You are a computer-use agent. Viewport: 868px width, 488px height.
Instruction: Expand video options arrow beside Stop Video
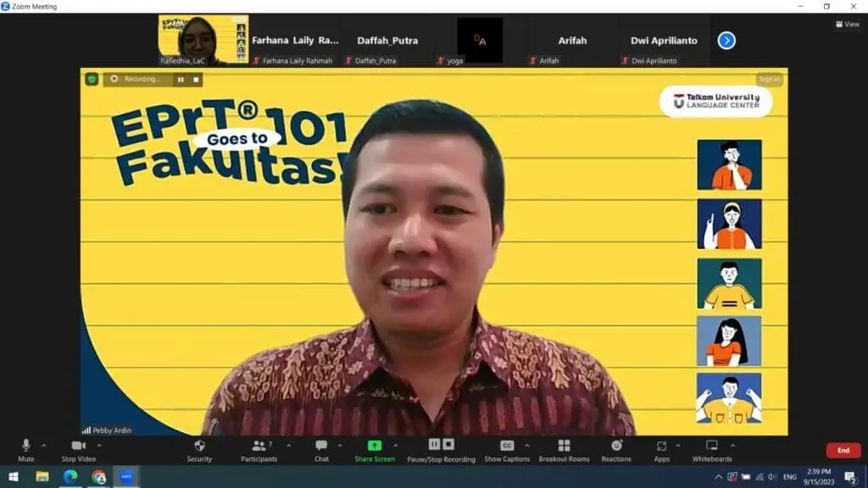click(99, 445)
